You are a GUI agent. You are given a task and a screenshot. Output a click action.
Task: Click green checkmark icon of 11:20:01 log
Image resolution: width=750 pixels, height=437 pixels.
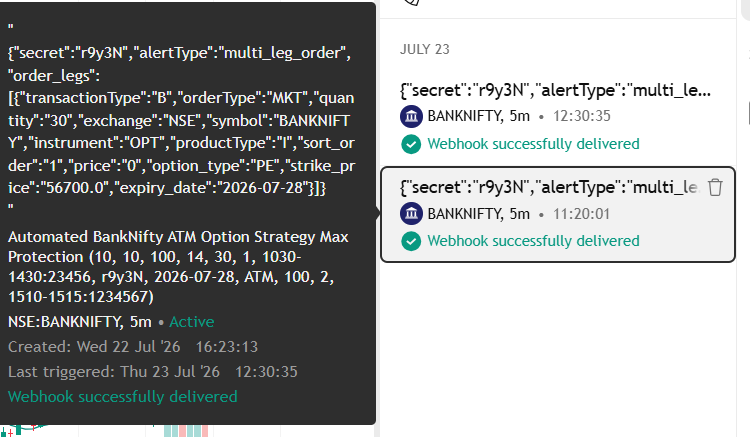coord(411,241)
